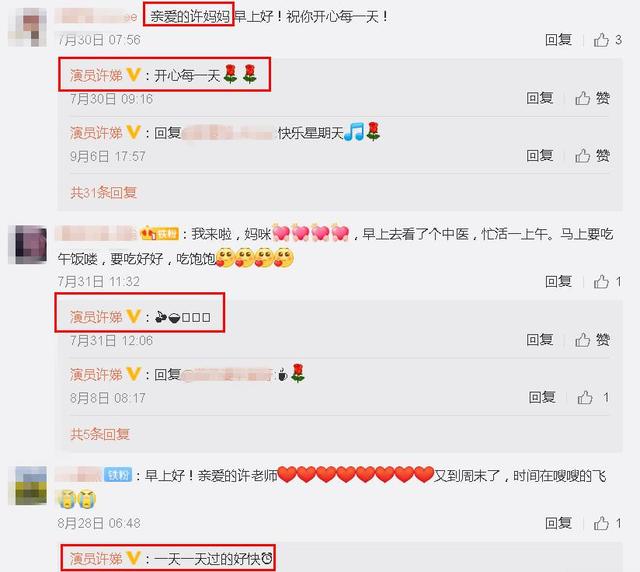
Task: Click the thumbs-up on the 7月31日 11:32 comment
Action: [x=601, y=281]
